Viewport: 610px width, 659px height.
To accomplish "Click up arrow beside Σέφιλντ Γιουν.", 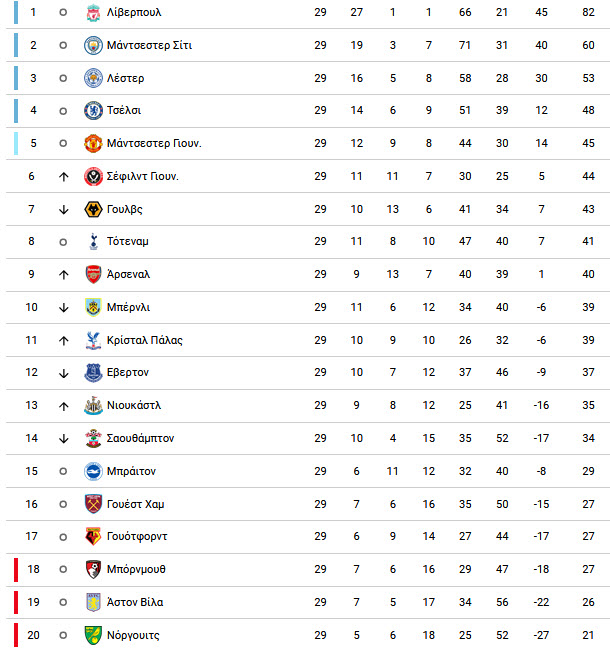I will coord(63,177).
